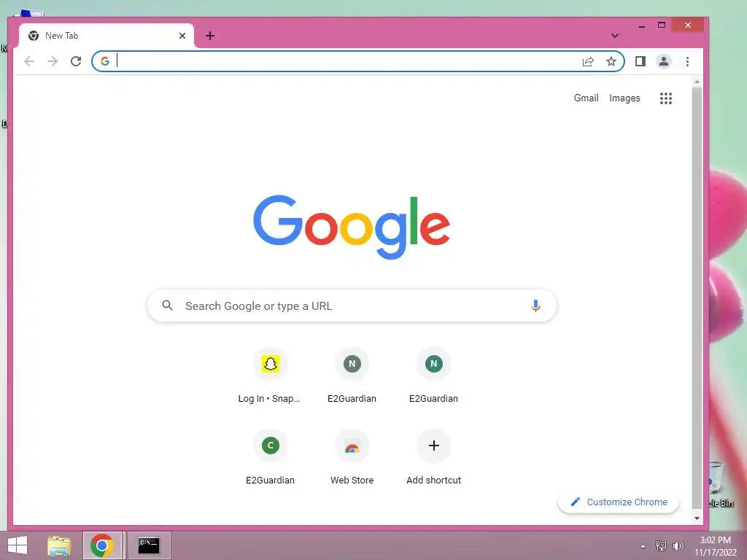The width and height of the screenshot is (747, 560).
Task: Open the Images link
Action: click(x=624, y=98)
